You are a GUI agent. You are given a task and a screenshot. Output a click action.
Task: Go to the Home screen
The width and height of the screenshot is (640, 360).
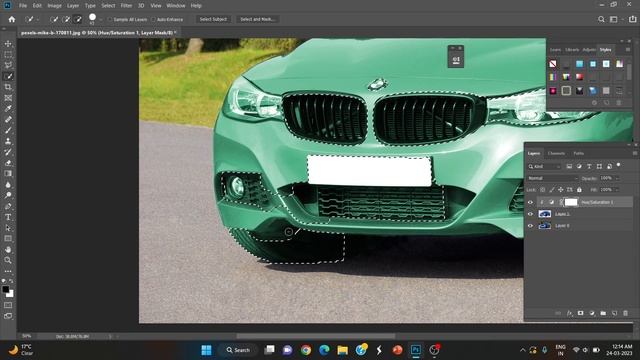coord(11,19)
